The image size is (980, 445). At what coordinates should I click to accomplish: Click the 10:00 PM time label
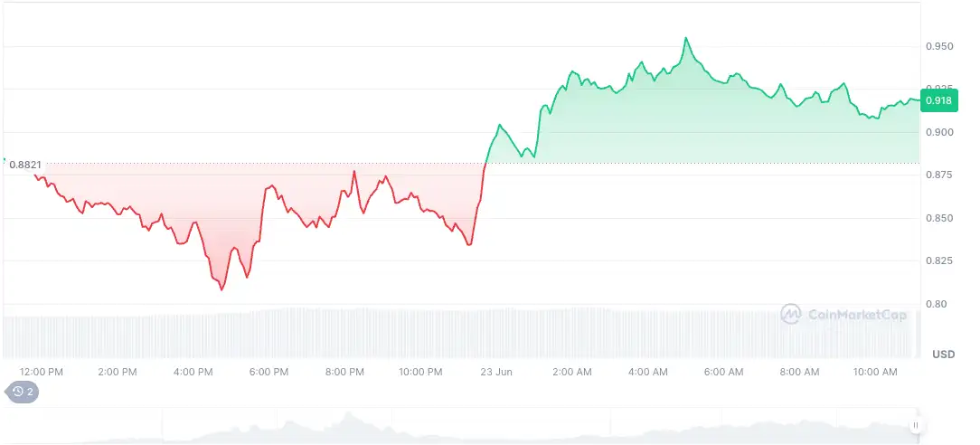(420, 372)
